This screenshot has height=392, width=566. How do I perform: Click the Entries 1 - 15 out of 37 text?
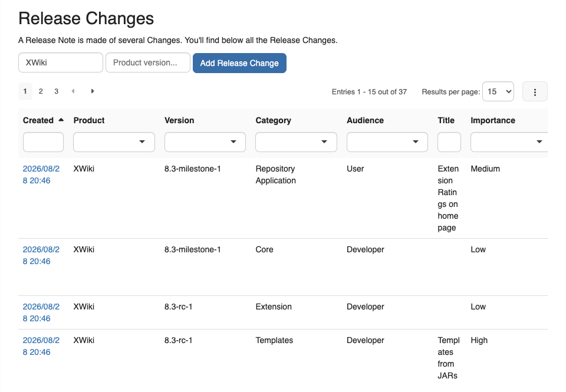(x=369, y=92)
